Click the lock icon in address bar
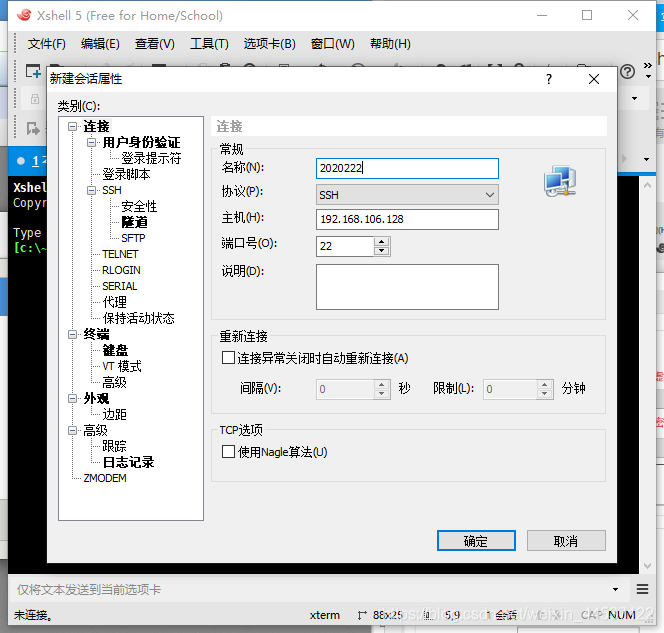The width and height of the screenshot is (664, 633). tap(35, 99)
